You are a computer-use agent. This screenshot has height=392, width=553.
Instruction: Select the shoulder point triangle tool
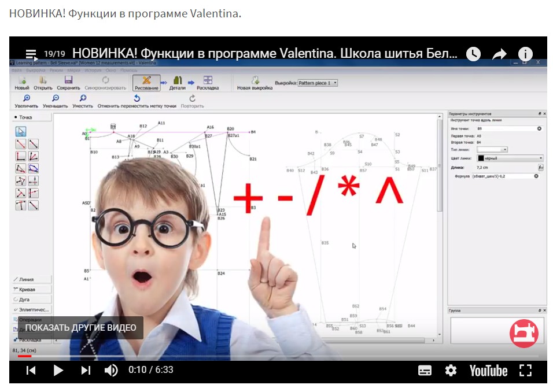coord(21,168)
